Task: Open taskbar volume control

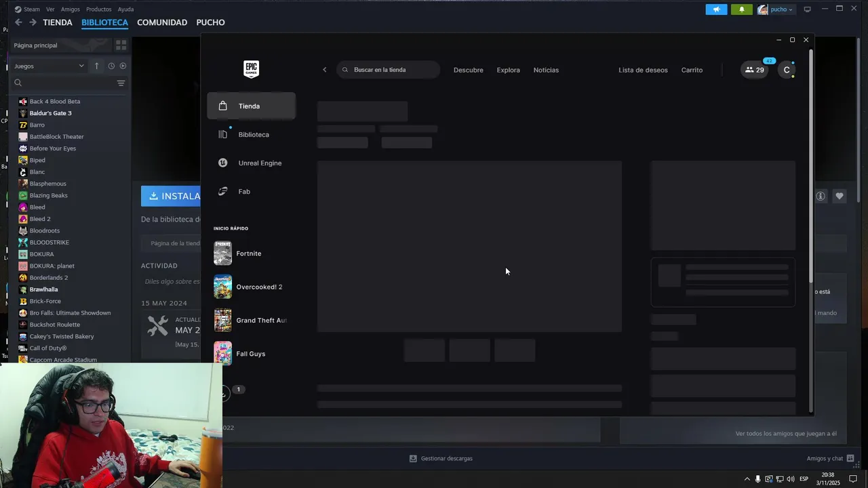Action: click(x=790, y=479)
